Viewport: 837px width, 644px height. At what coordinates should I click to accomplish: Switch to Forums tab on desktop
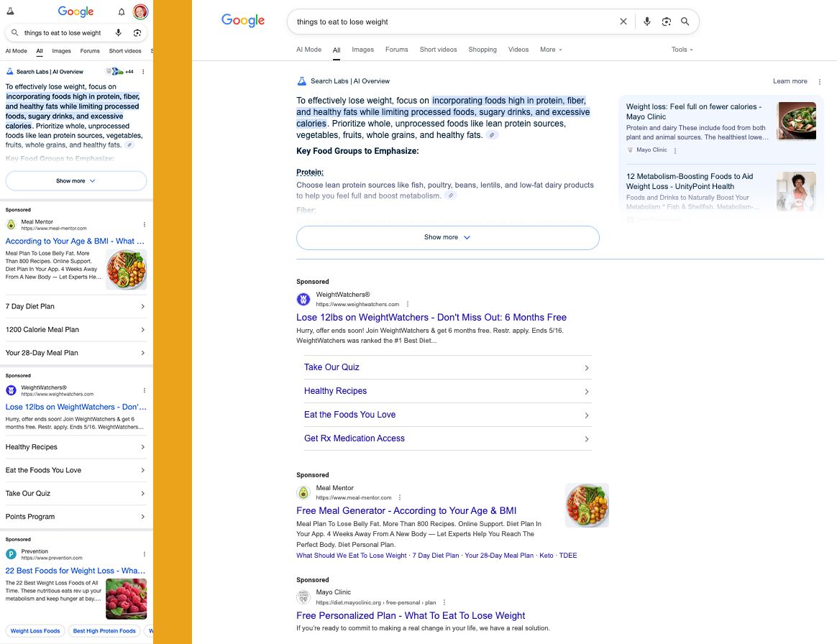pos(397,50)
